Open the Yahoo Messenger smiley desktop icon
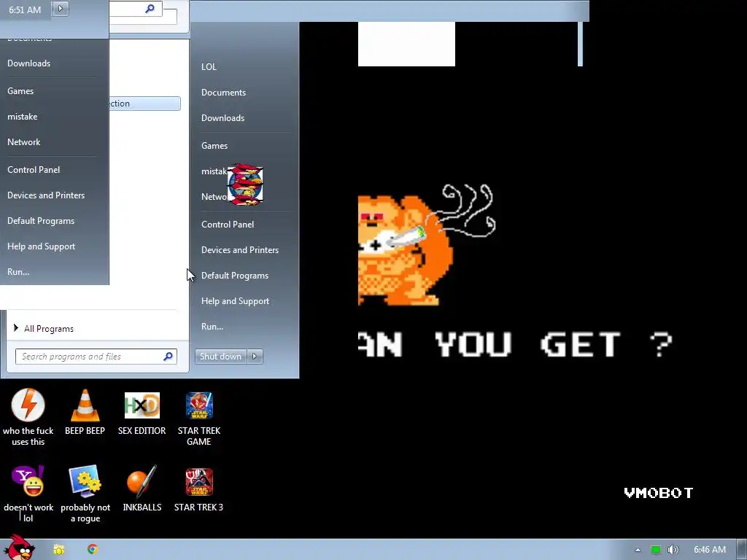The width and height of the screenshot is (747, 560). [28, 481]
